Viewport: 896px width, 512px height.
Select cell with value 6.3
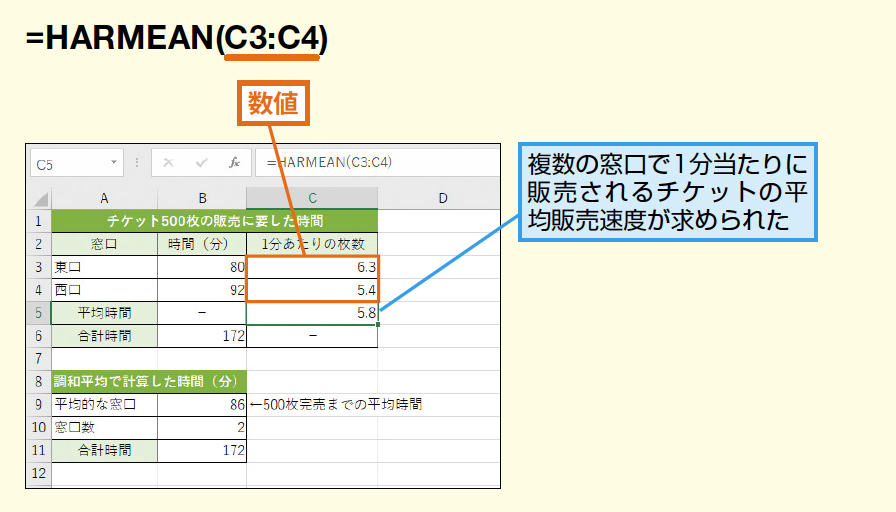tap(312, 267)
